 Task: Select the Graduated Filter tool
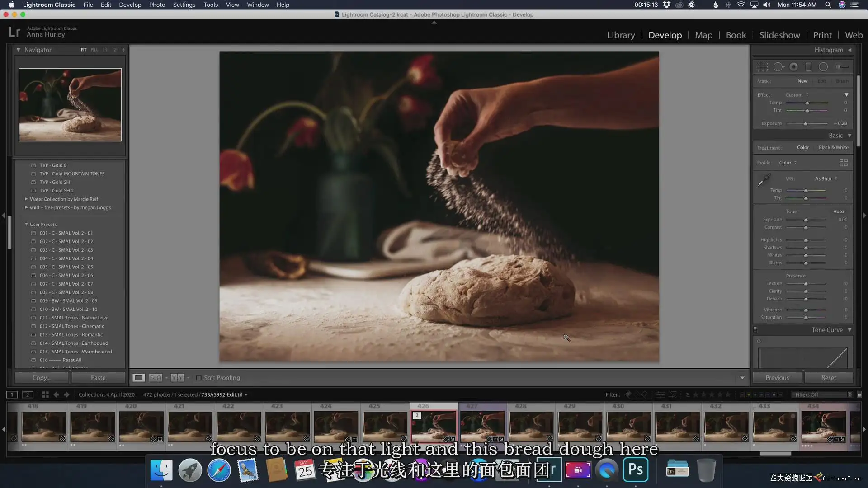[x=808, y=67]
